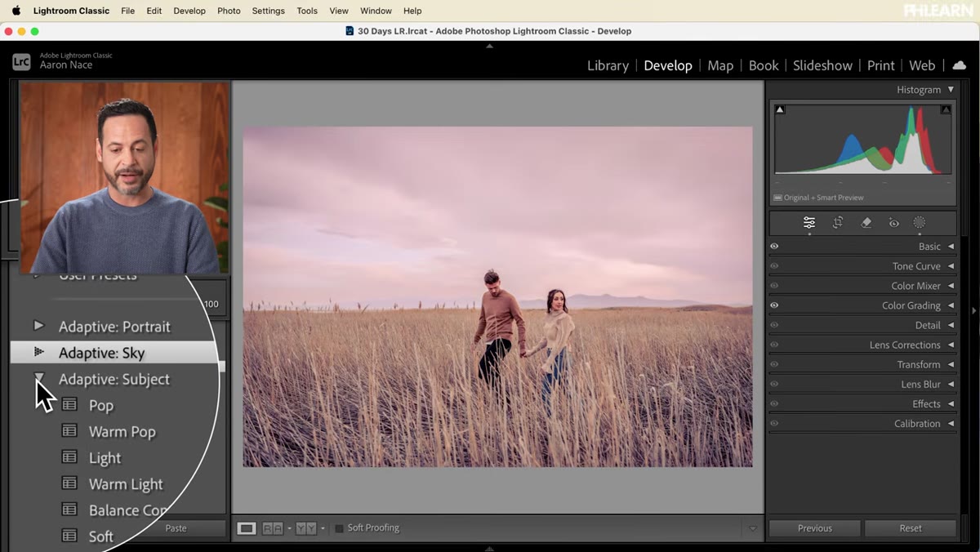Open the Apple menu
Viewport: 980px width, 552px height.
pyautogui.click(x=16, y=11)
